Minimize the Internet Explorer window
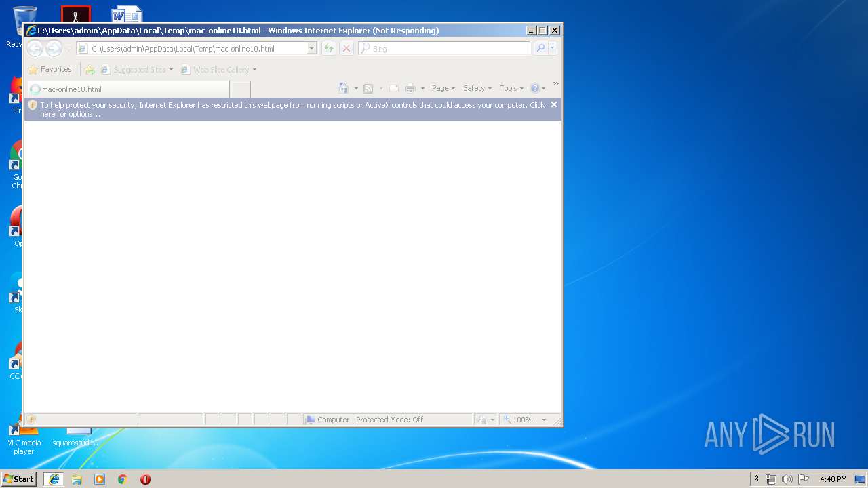The height and width of the screenshot is (488, 868). 531,30
